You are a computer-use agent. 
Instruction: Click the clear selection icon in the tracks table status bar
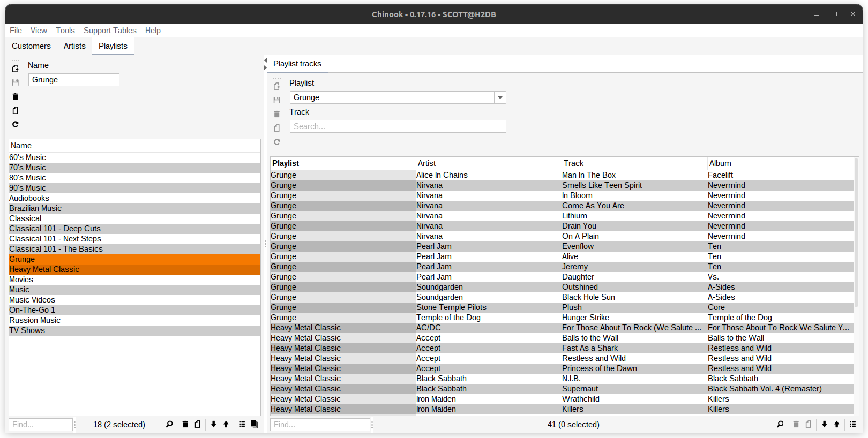[x=809, y=424]
